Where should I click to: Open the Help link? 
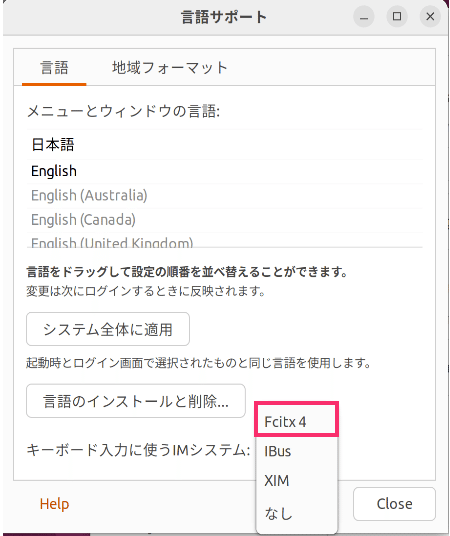tap(54, 504)
